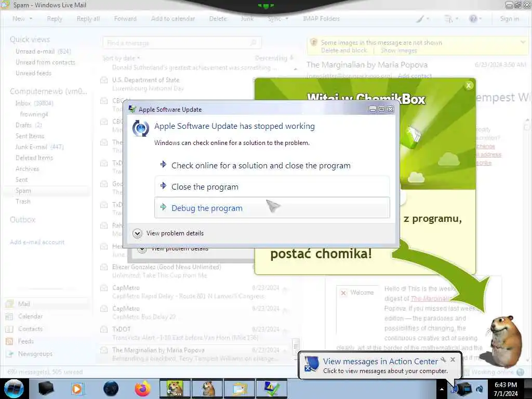Switch to Newsgroups in Live Mail sidebar
Screen dimensions: 532x399
[x=35, y=354]
